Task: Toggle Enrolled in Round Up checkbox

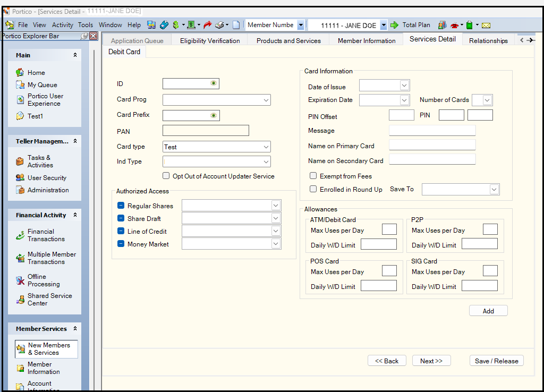Action: (x=313, y=189)
